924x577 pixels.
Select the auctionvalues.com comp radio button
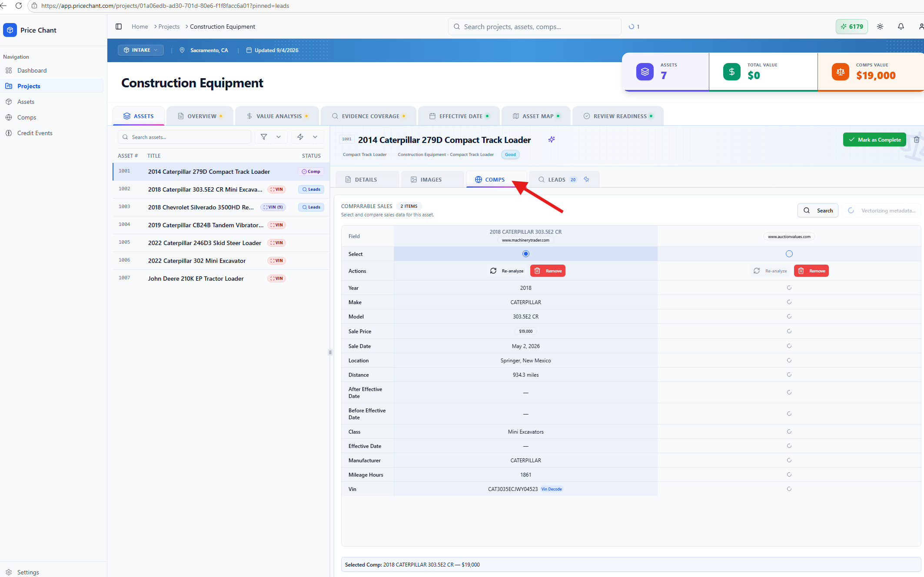789,254
